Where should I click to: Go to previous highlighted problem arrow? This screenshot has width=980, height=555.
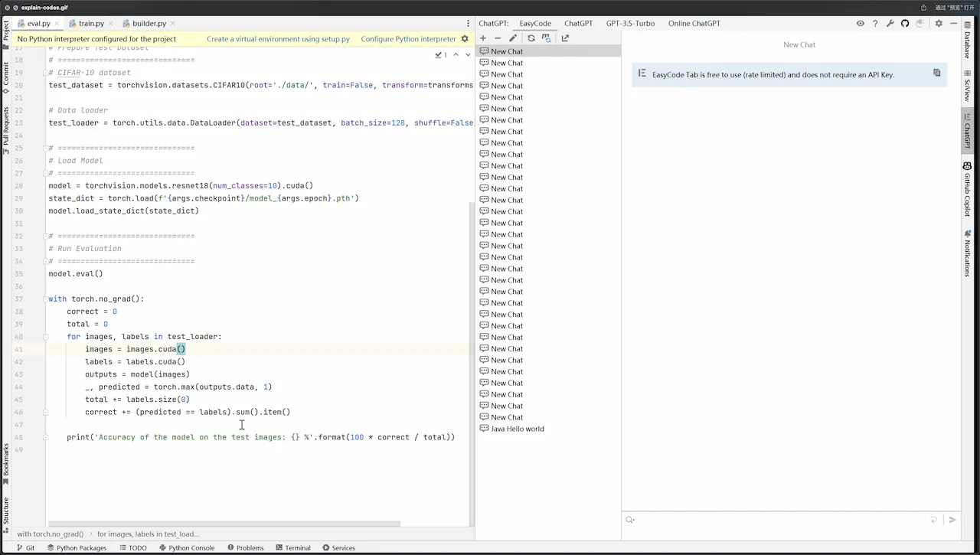coord(456,54)
